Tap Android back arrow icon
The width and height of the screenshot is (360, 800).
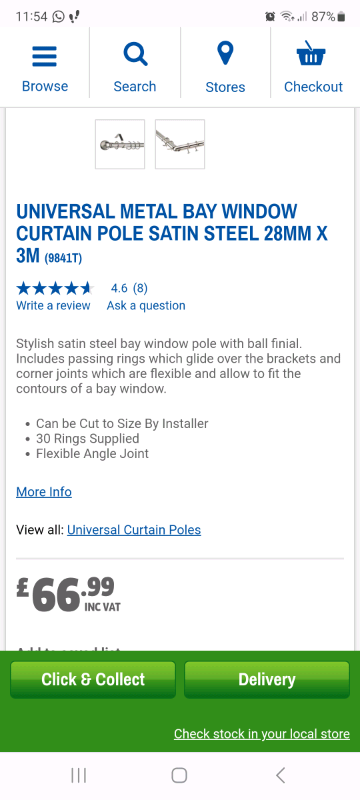coord(280,776)
